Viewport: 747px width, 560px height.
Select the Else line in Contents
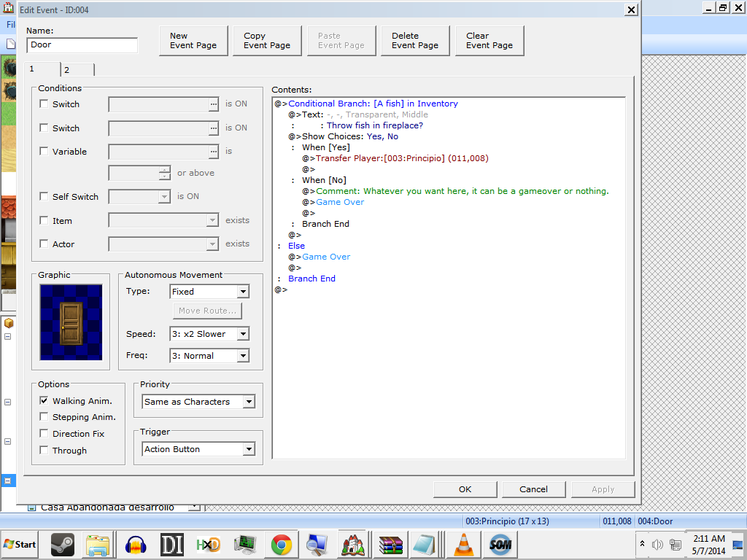tap(296, 246)
